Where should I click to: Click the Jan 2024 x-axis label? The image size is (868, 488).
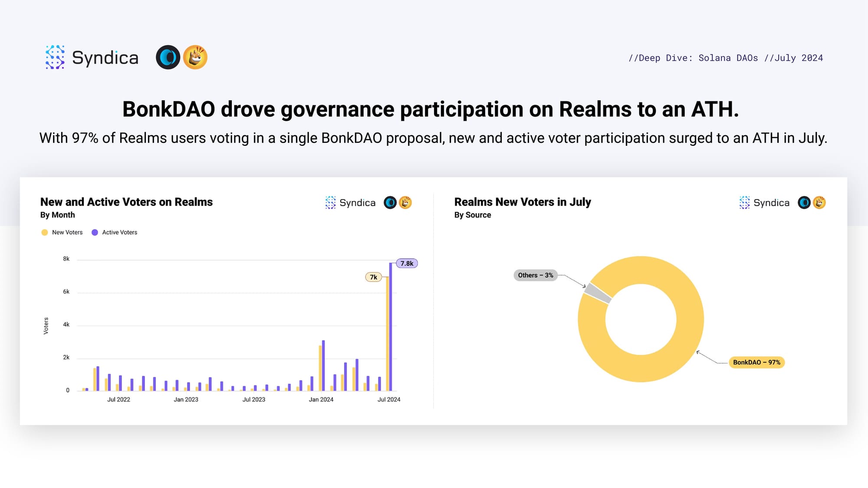click(x=321, y=400)
